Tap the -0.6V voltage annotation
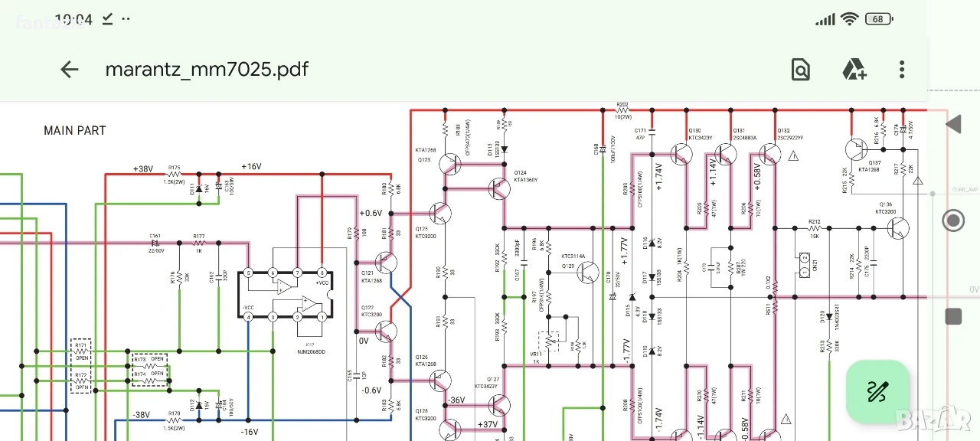Image resolution: width=980 pixels, height=441 pixels. pos(371,390)
